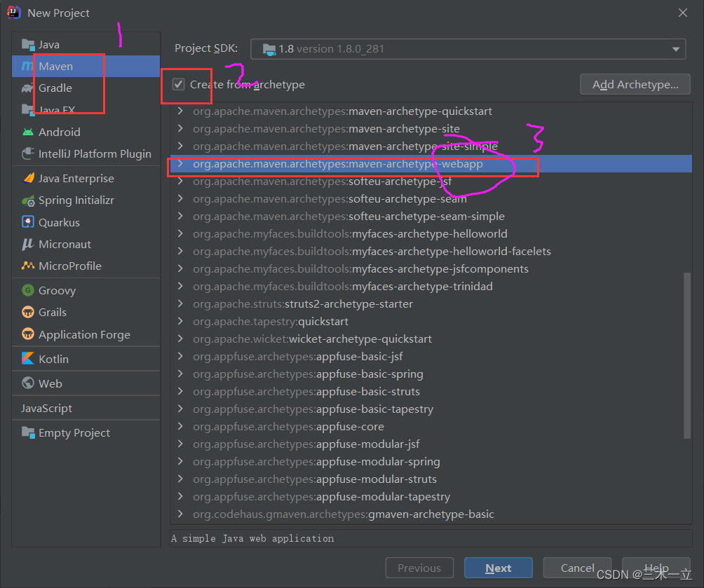Click the Next button

pos(499,568)
